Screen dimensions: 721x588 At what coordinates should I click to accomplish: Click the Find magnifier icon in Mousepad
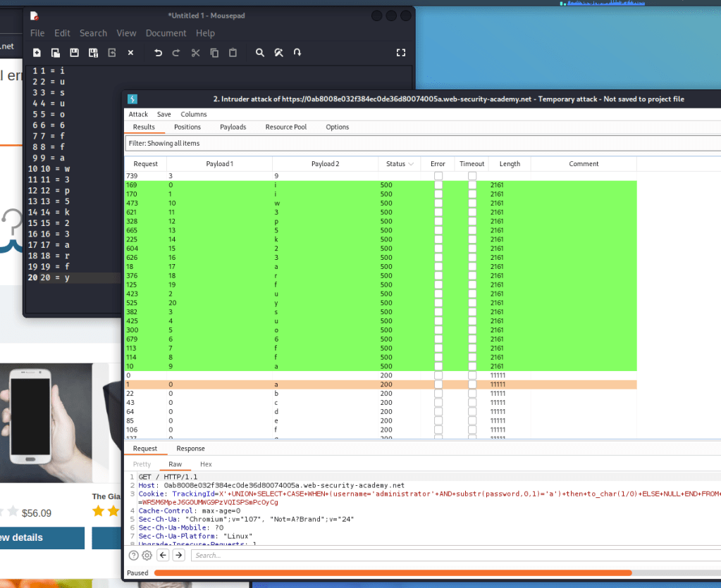click(260, 53)
